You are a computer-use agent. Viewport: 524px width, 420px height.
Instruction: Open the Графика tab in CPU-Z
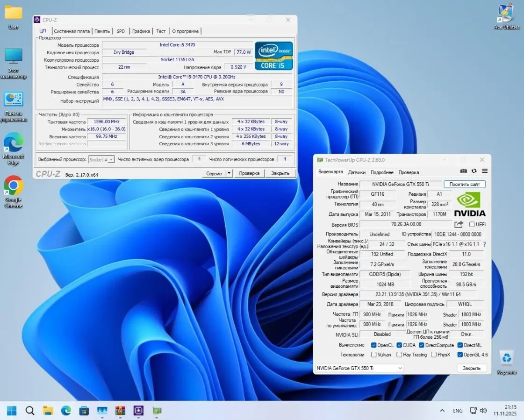pyautogui.click(x=141, y=31)
